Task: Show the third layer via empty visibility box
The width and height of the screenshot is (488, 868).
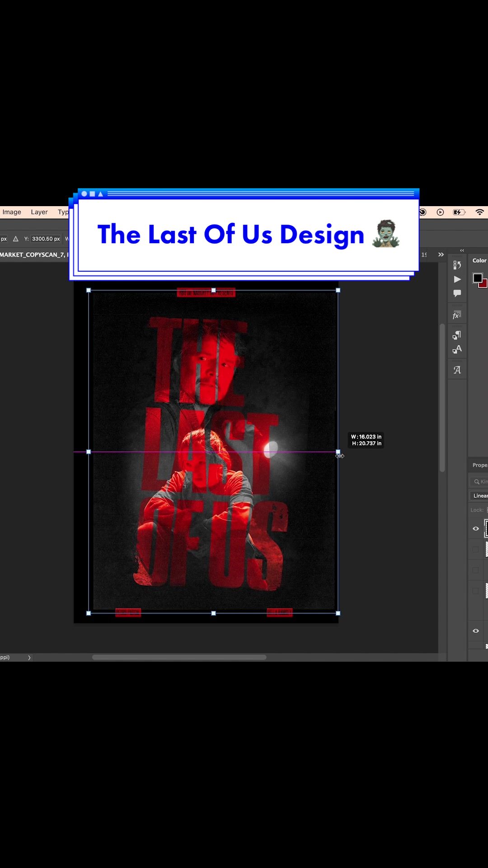Action: [x=475, y=570]
